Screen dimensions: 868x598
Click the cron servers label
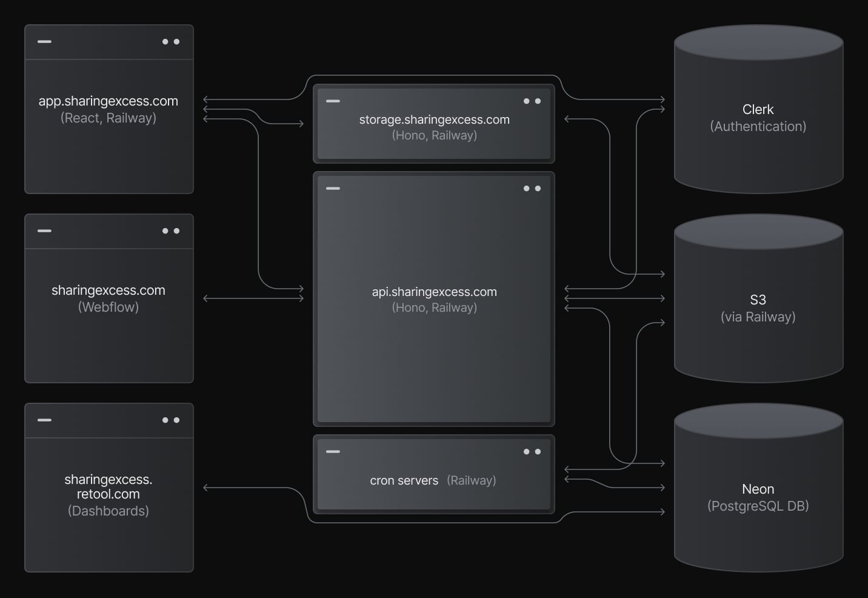(404, 481)
